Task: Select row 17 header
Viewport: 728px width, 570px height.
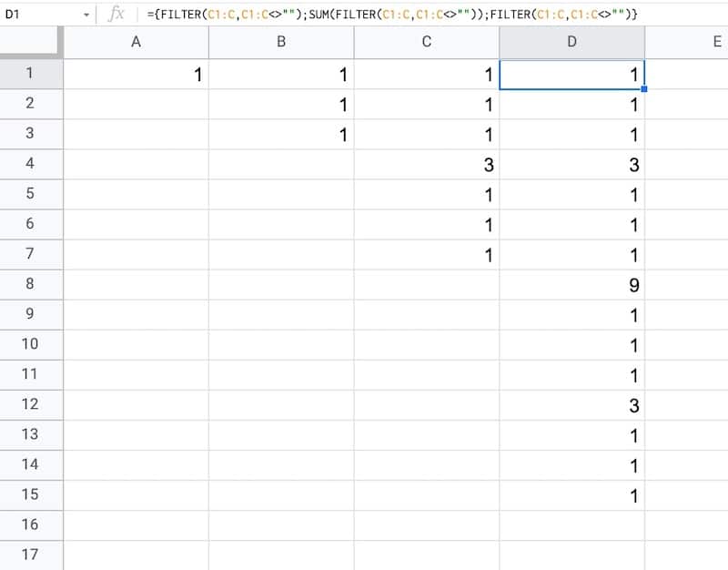Action: pos(31,555)
